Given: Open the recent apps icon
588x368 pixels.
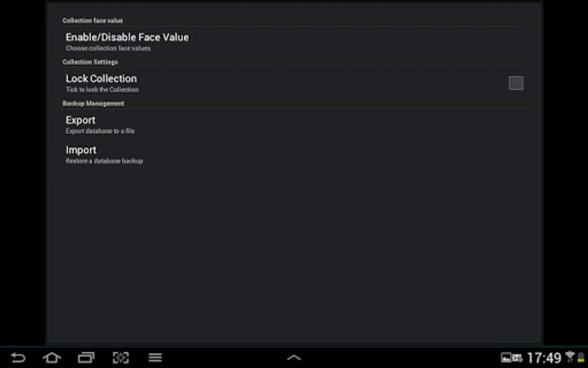Looking at the screenshot, I should (x=86, y=358).
